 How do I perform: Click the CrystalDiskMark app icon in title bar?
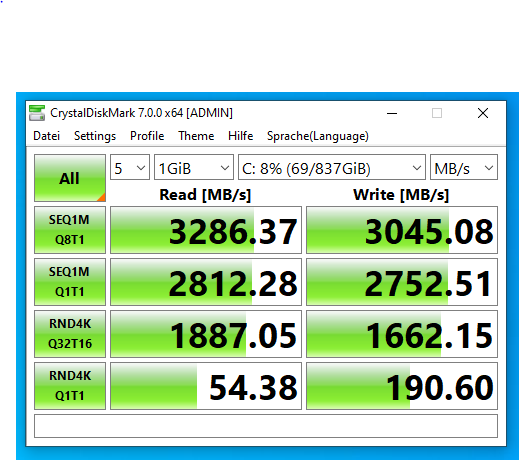pyautogui.click(x=37, y=113)
